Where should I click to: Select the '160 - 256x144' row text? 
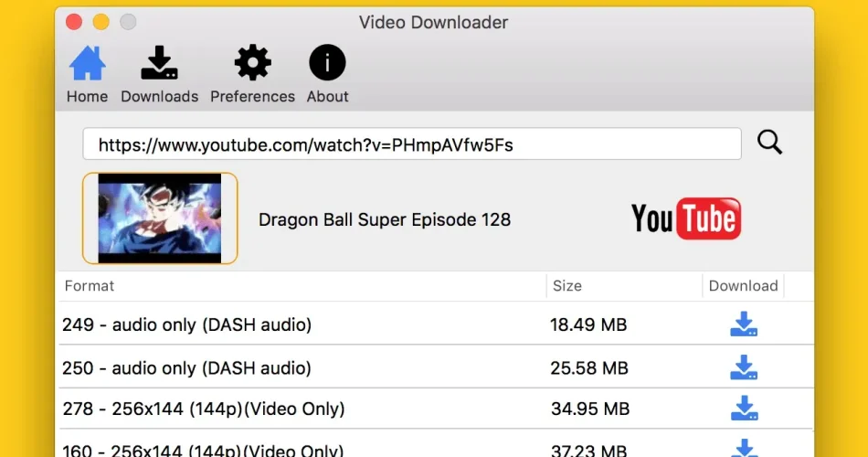[203, 451]
